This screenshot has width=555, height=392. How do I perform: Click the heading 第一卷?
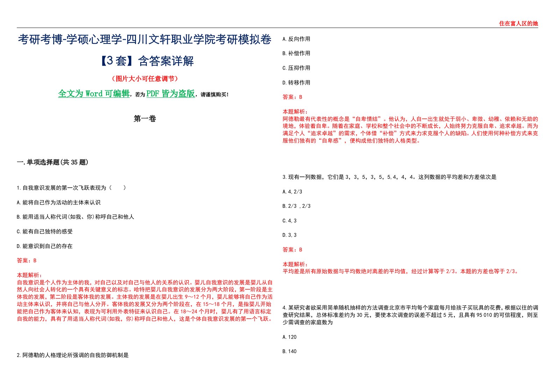pyautogui.click(x=145, y=119)
